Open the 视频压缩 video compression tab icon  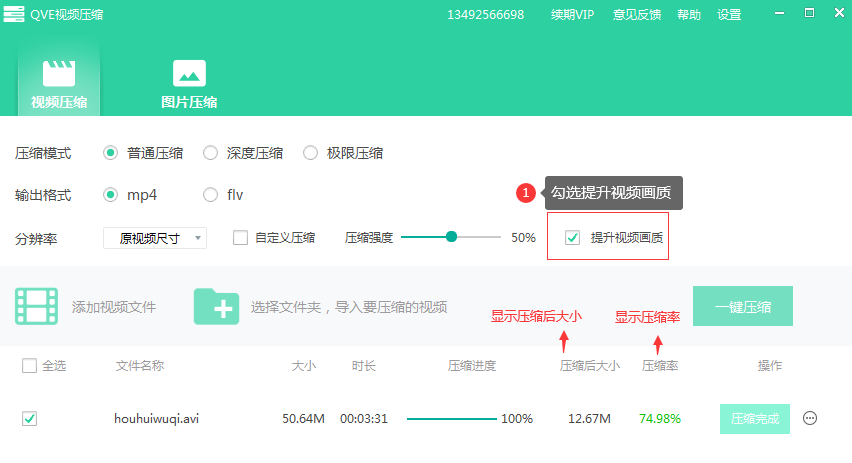58,73
